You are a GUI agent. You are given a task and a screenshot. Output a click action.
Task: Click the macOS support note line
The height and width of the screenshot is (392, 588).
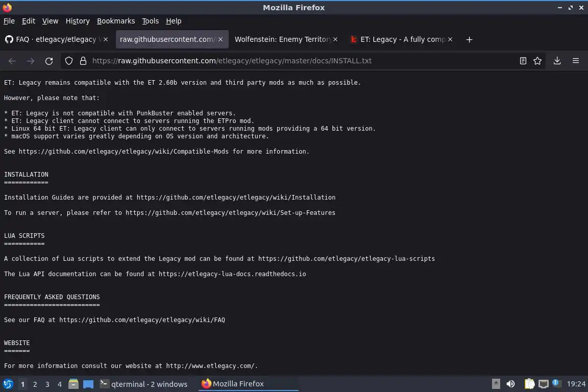[x=136, y=136]
